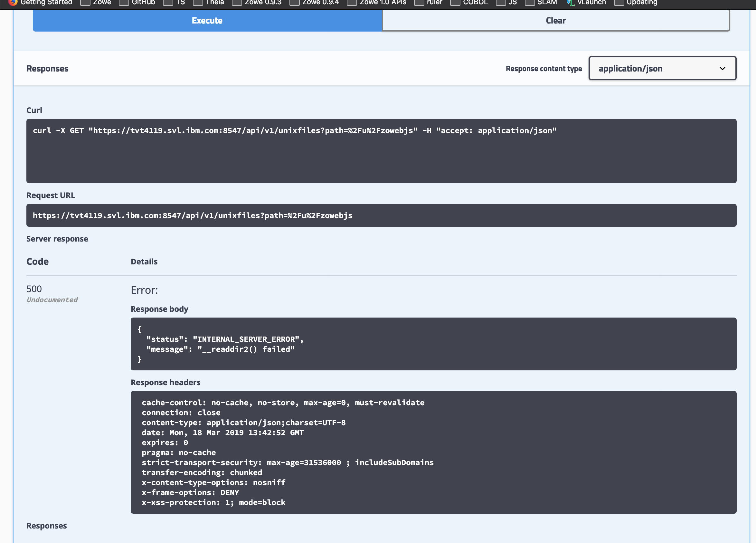The image size is (756, 543).
Task: Open the GitHub bookmarks folder
Action: (x=137, y=3)
